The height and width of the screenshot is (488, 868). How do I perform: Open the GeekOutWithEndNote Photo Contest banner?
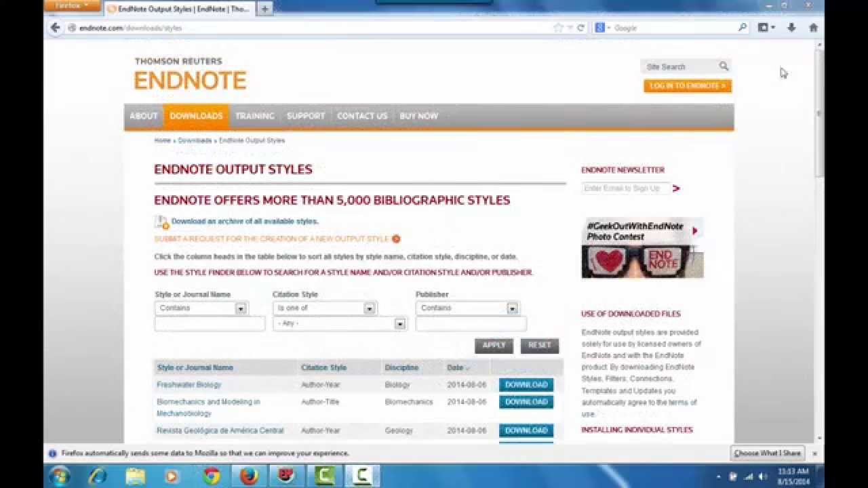click(x=642, y=248)
